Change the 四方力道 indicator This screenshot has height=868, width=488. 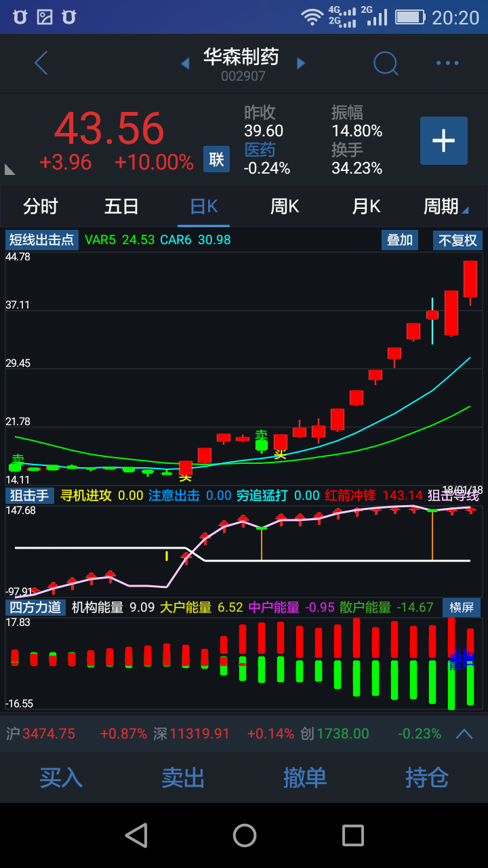[x=35, y=607]
